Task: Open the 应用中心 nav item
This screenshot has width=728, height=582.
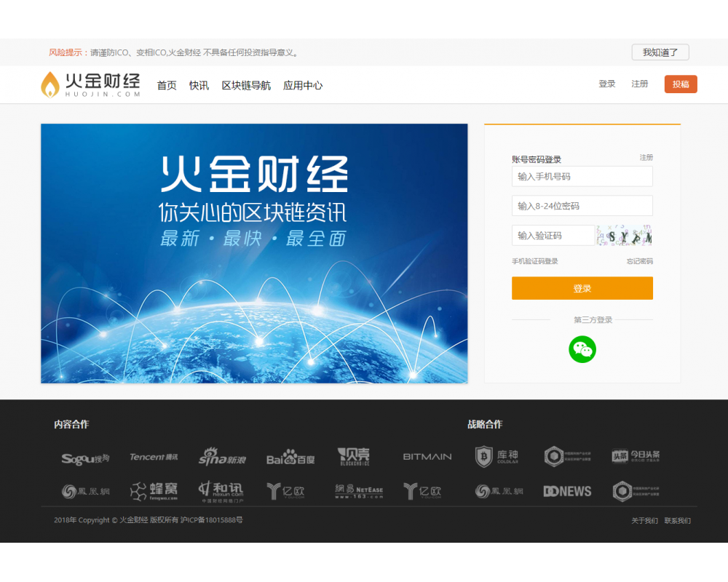Action: [x=303, y=85]
